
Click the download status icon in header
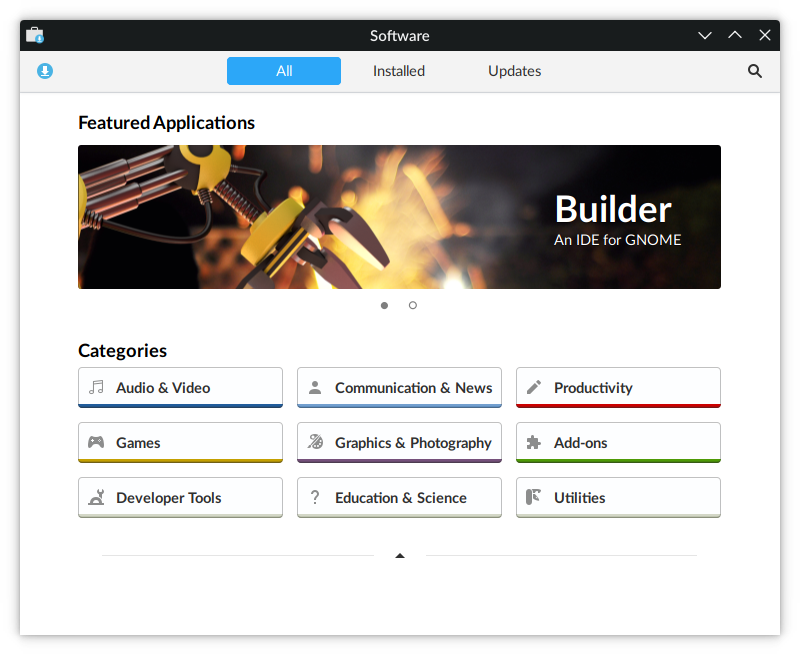click(45, 71)
